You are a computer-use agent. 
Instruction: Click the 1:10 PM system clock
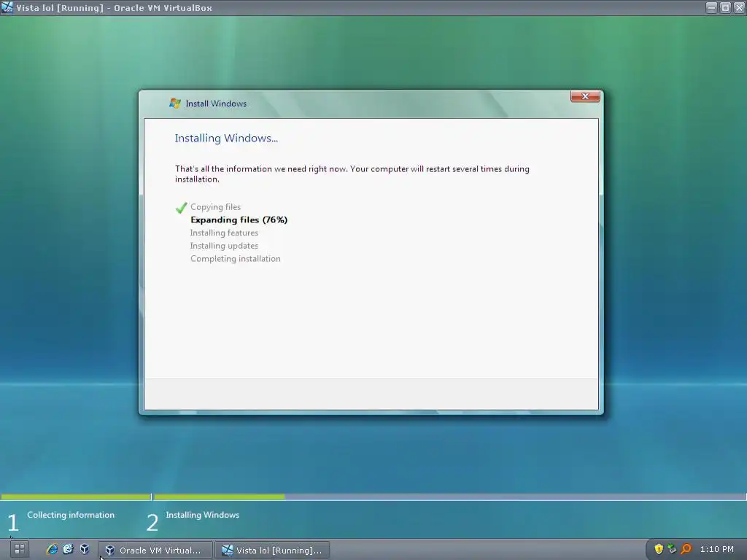[x=717, y=549]
